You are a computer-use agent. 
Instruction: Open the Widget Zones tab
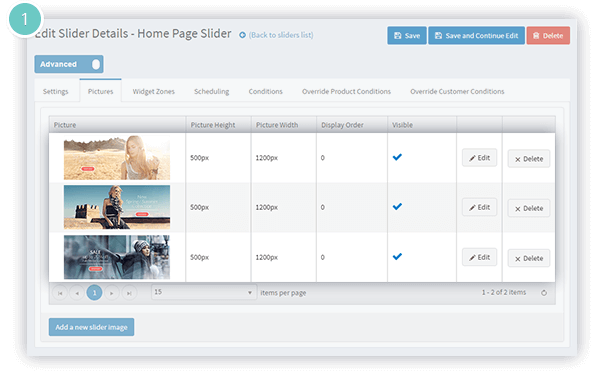click(x=153, y=91)
